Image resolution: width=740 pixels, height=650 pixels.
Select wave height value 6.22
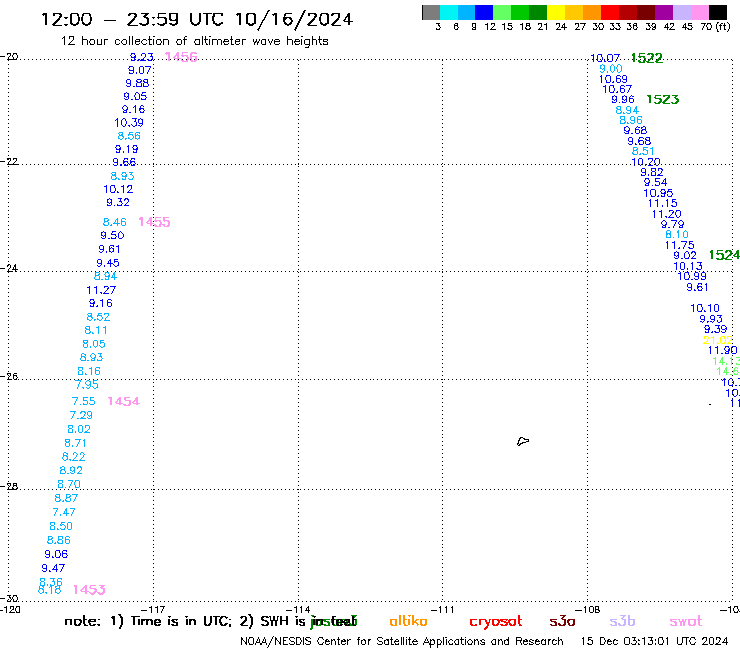pos(74,456)
